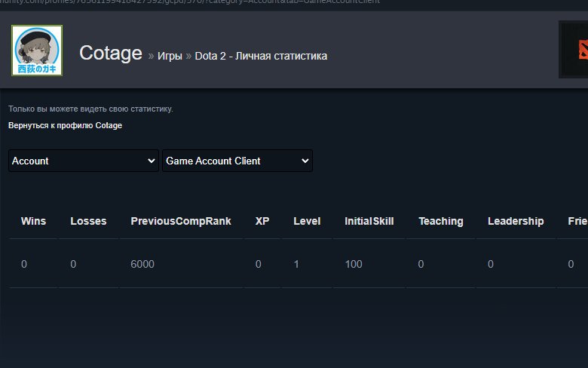Select the Wins value 0
The image size is (588, 368).
click(x=24, y=264)
